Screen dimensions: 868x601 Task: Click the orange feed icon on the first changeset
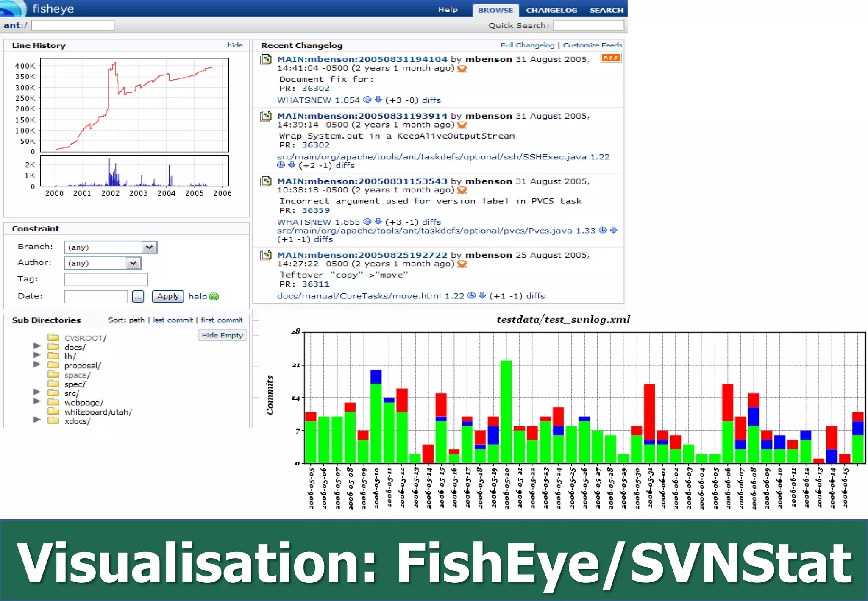[462, 69]
